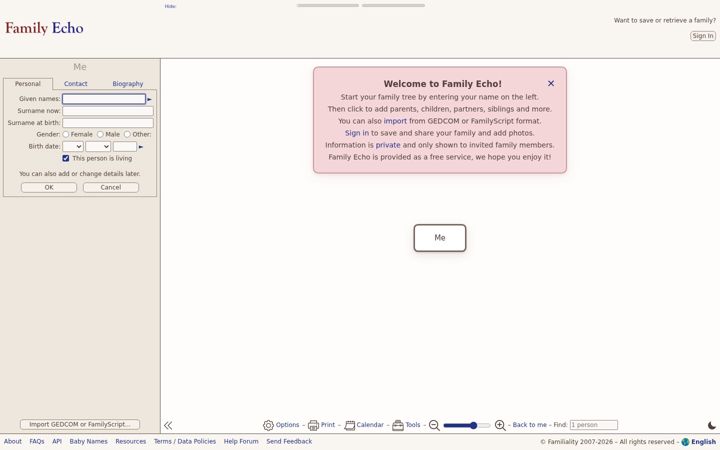The height and width of the screenshot is (450, 720).
Task: Select the Other gender radio button
Action: point(127,135)
